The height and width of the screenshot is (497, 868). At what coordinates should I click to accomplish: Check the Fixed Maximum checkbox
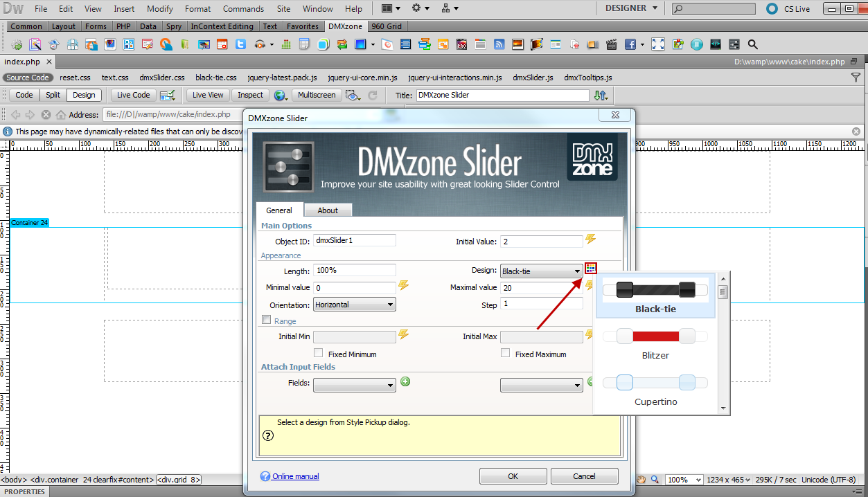tap(506, 353)
